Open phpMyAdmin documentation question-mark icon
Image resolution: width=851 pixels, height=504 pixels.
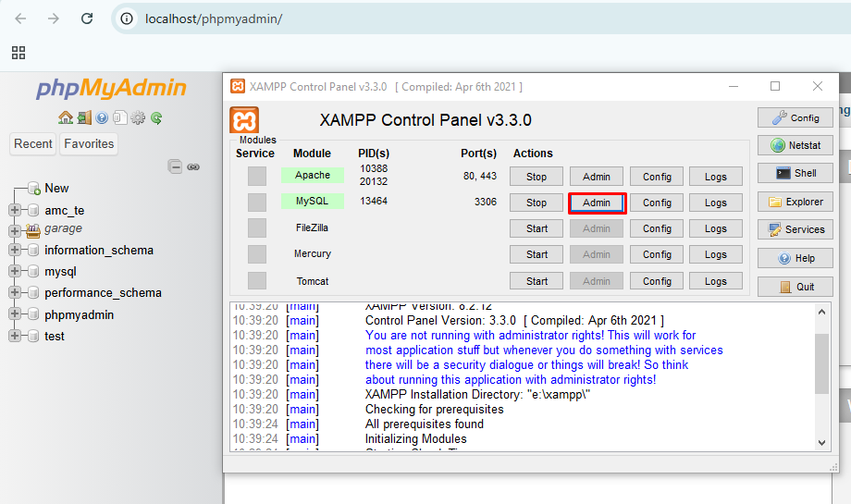(x=102, y=117)
